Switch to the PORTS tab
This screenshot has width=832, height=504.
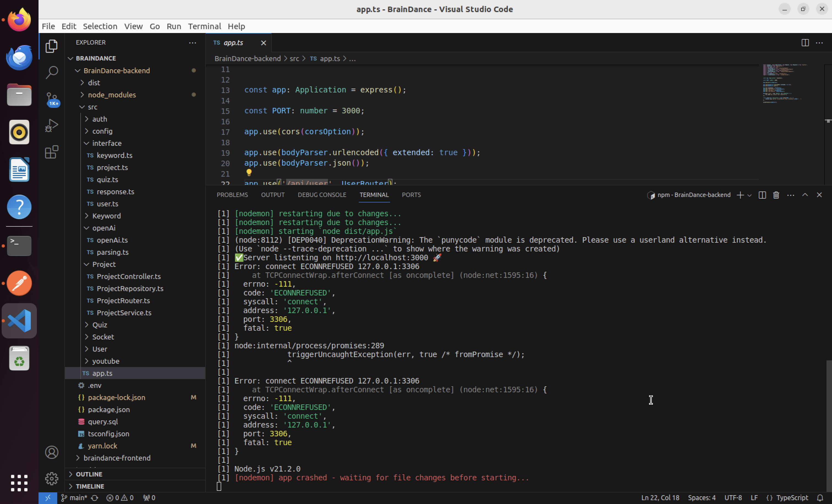click(411, 195)
